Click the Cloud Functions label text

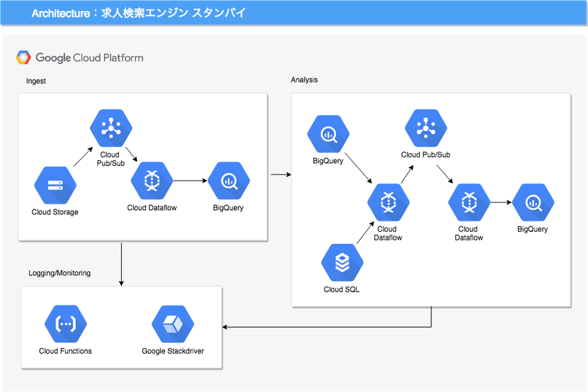point(65,351)
